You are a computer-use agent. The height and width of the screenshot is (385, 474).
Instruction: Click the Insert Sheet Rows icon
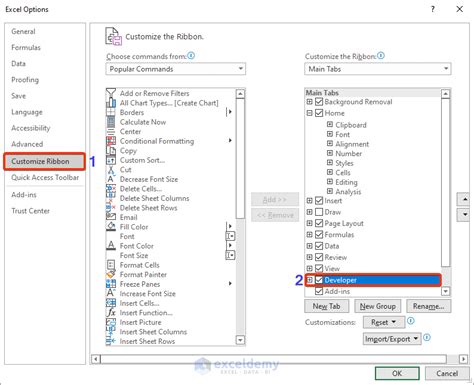(111, 341)
